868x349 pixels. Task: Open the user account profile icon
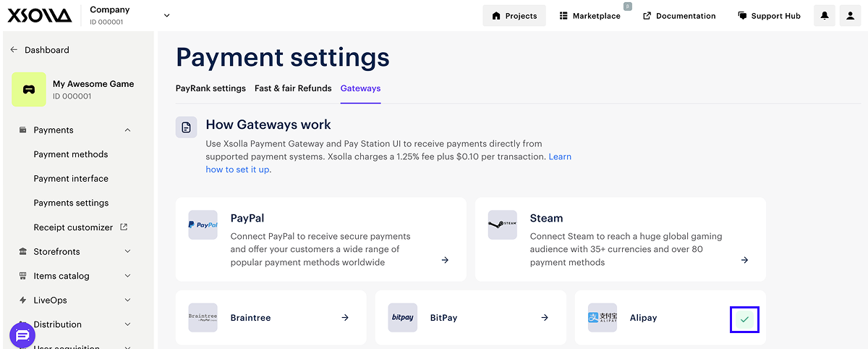pyautogui.click(x=851, y=16)
